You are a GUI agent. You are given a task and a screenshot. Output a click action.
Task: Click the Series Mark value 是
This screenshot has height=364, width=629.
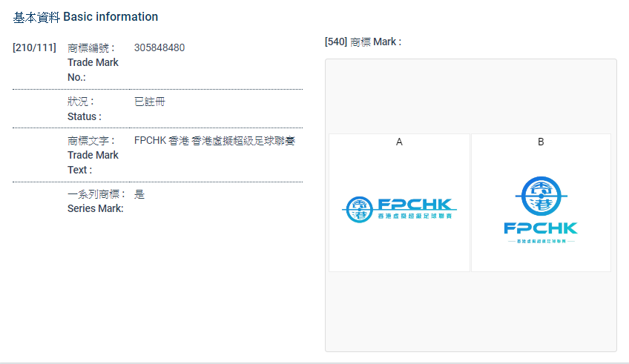coord(139,194)
